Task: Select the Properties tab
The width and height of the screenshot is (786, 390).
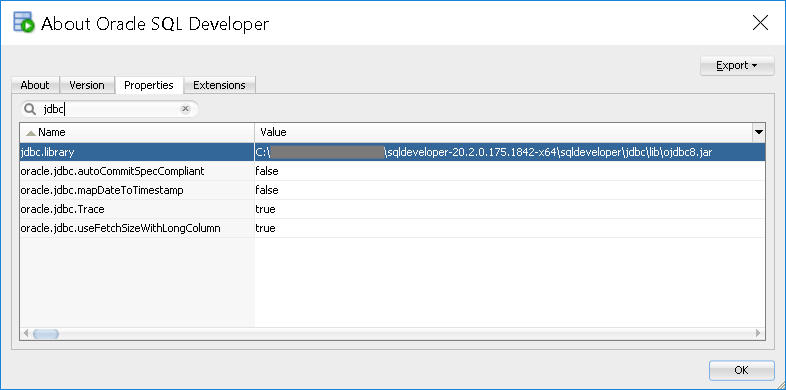Action: [x=149, y=85]
